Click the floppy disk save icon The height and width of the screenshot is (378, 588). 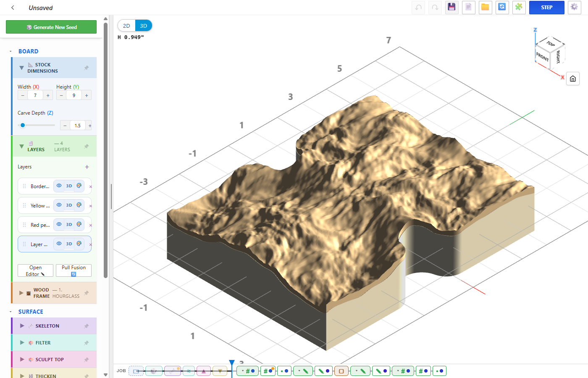pyautogui.click(x=451, y=7)
